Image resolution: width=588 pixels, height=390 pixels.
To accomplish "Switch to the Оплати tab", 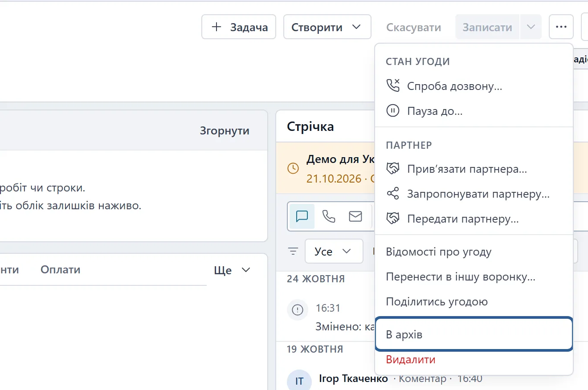I will click(61, 269).
